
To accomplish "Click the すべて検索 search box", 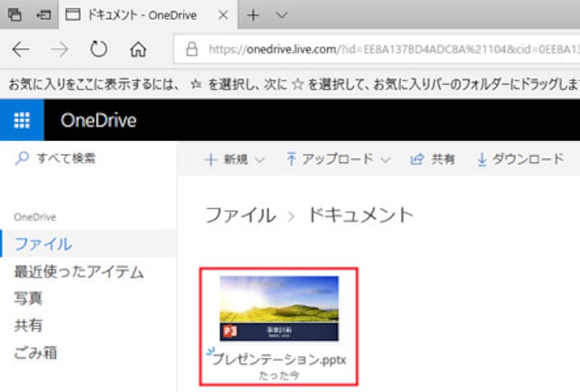I will pyautogui.click(x=65, y=158).
